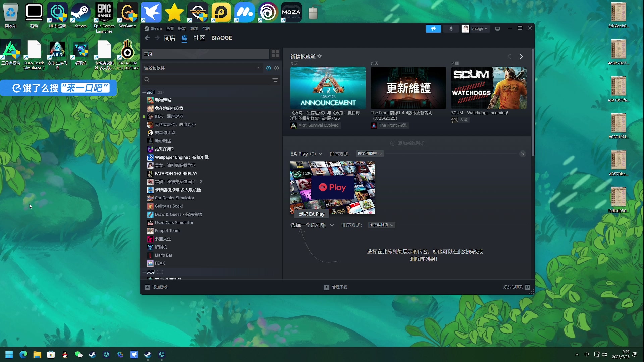This screenshot has width=644, height=362.
Task: Show previous news items arrow
Action: tap(509, 56)
